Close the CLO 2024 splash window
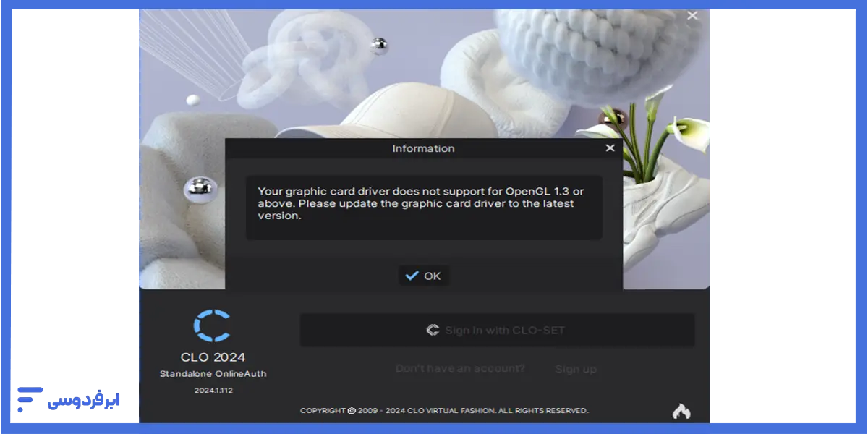Screen dimensions: 868x434 (692, 15)
